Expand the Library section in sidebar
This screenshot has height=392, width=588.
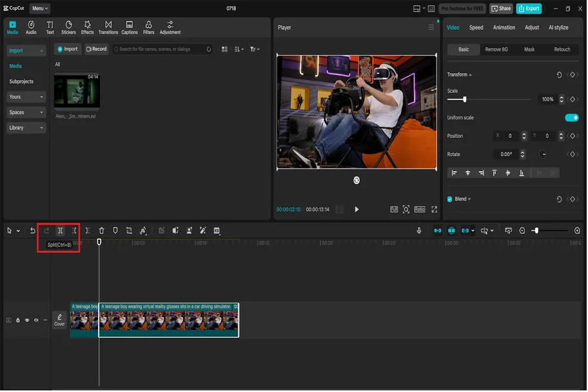(x=26, y=128)
